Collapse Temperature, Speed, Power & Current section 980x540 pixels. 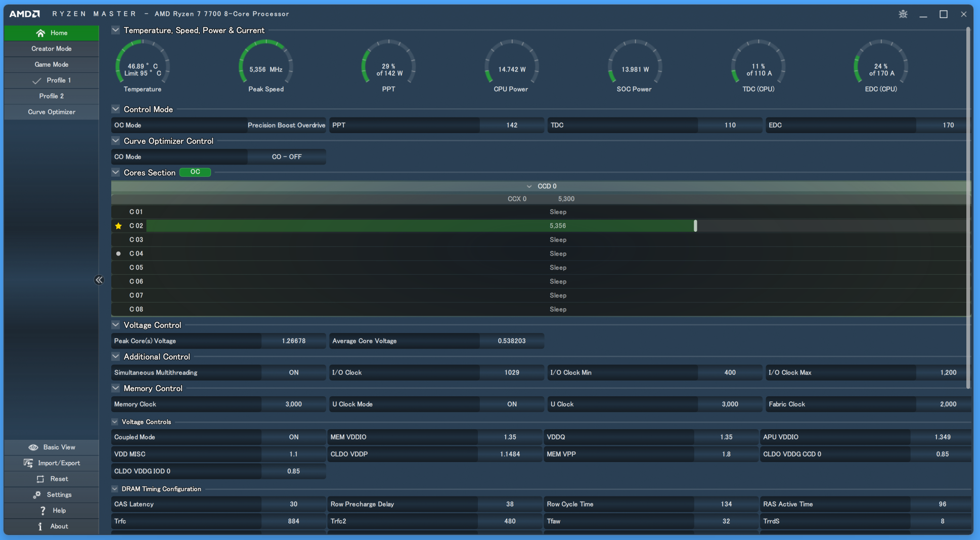pyautogui.click(x=116, y=30)
